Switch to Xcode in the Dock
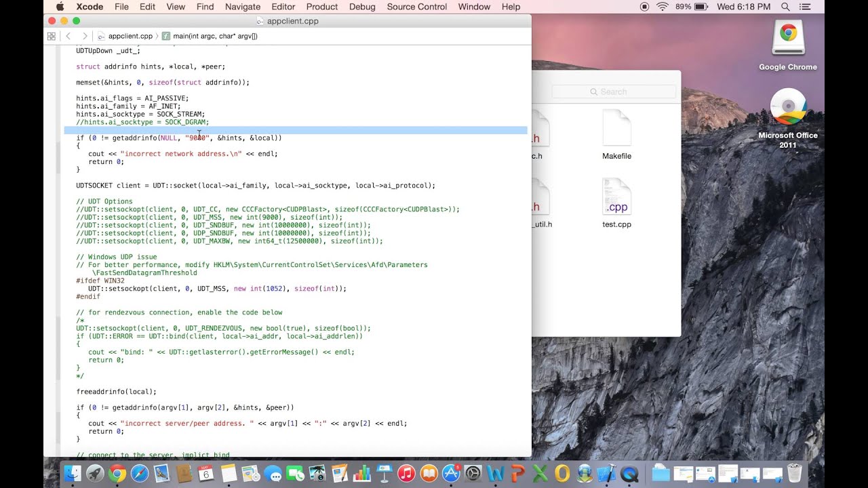This screenshot has width=868, height=488. (x=607, y=473)
